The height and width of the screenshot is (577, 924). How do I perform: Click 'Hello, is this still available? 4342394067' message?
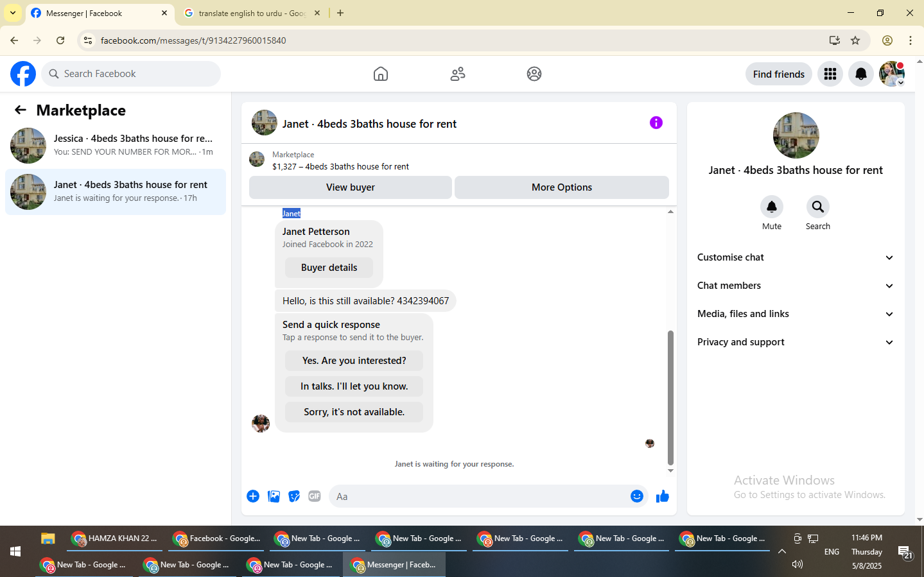click(366, 301)
